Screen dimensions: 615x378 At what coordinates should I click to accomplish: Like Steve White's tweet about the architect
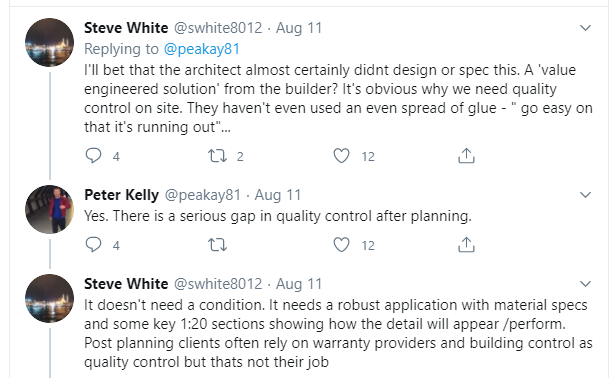[341, 156]
